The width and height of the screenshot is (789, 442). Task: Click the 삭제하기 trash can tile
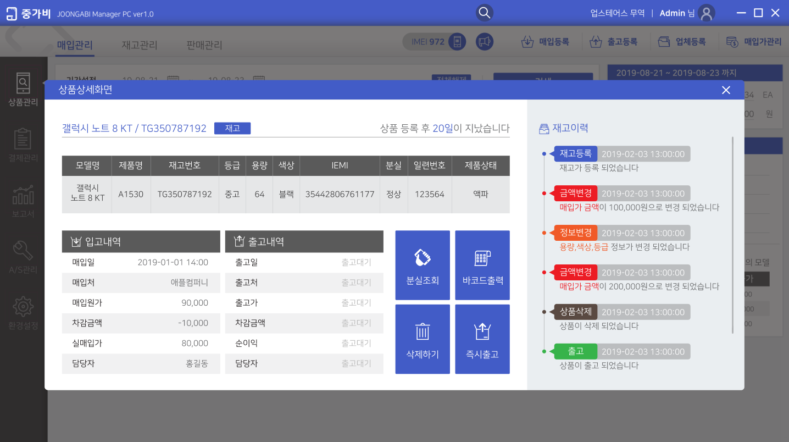(422, 338)
